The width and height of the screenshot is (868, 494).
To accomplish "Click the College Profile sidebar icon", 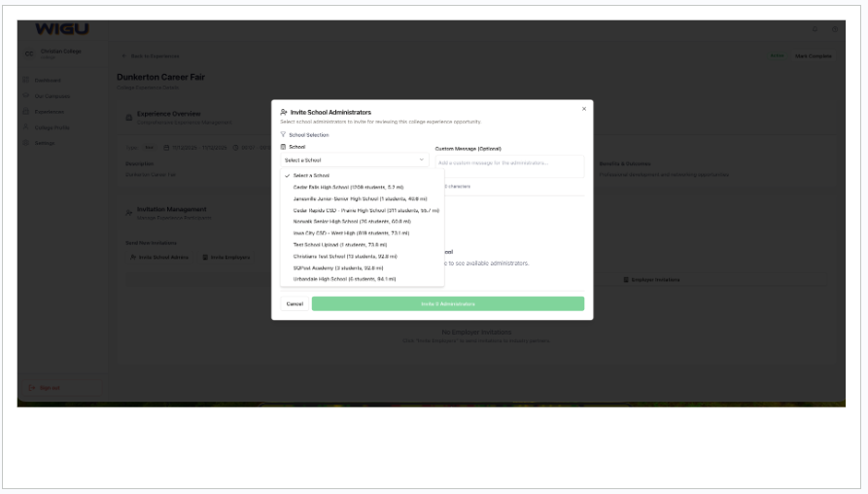I will pyautogui.click(x=26, y=127).
